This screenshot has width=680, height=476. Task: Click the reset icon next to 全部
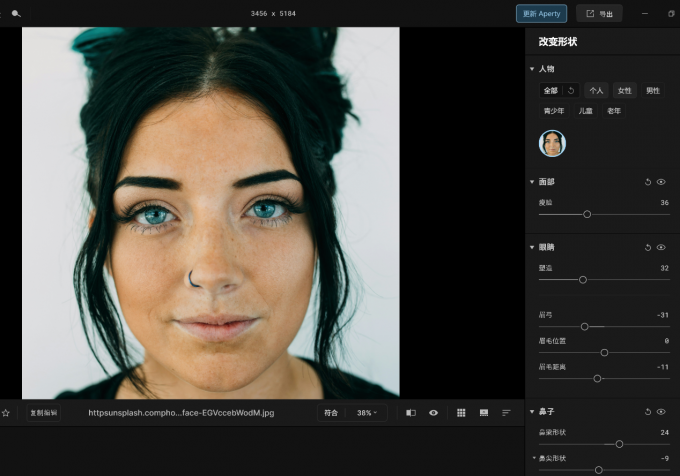click(571, 91)
